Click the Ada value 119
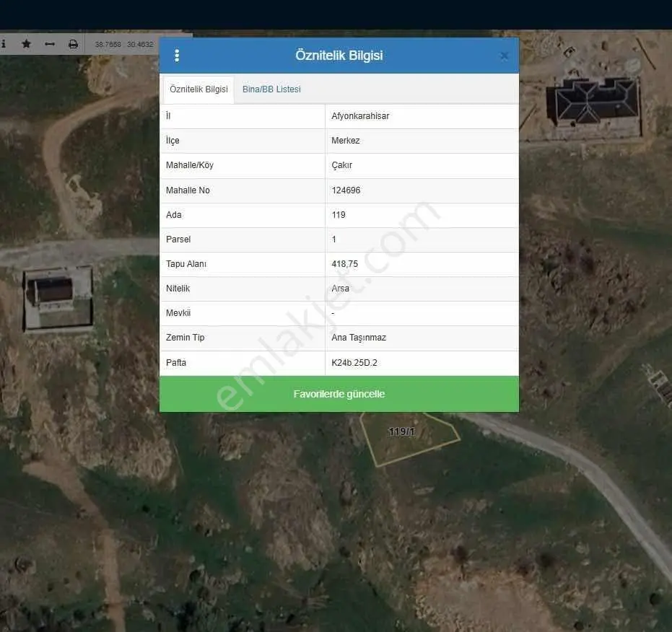The width and height of the screenshot is (672, 632). coord(339,215)
